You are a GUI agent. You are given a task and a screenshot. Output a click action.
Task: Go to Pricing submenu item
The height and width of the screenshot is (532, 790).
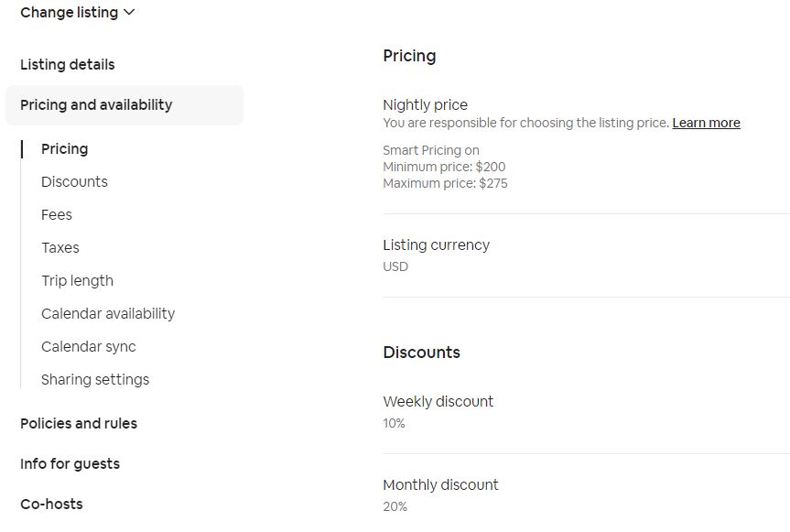65,149
